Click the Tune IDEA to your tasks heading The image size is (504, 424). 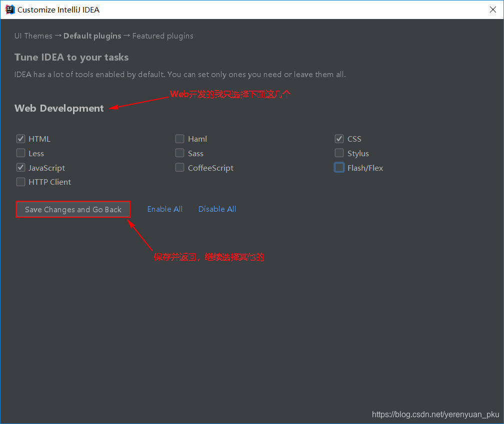[x=71, y=57]
